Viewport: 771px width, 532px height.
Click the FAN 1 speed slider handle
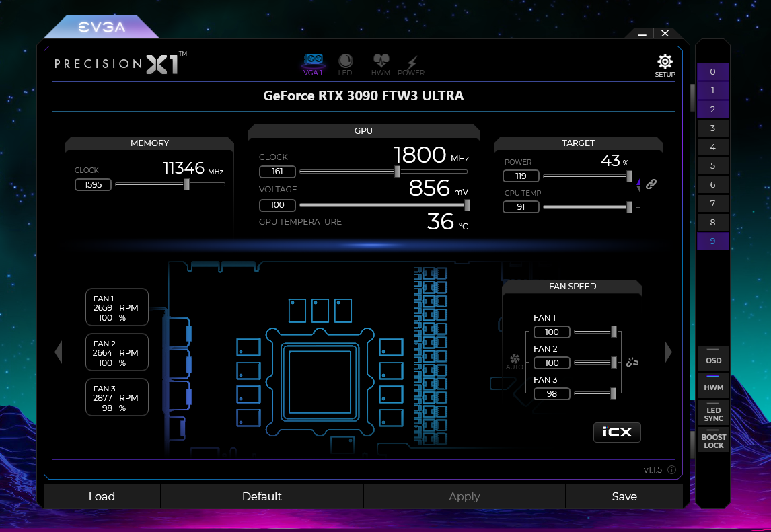click(x=614, y=332)
